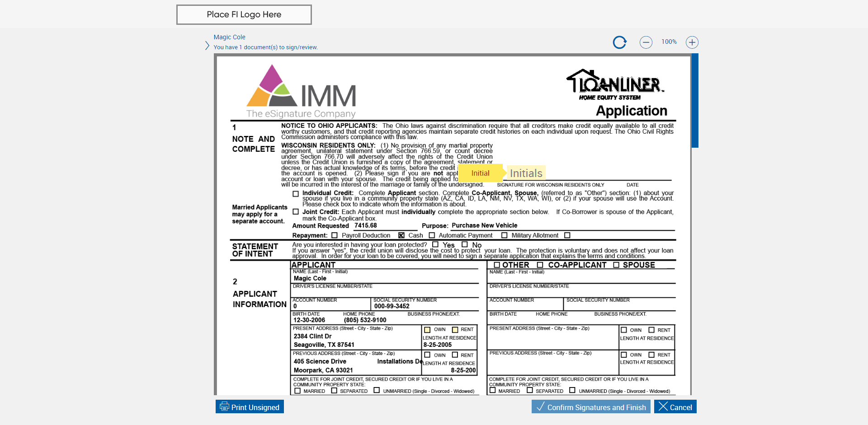
Task: Click Confirm Signatures and Finish
Action: coord(591,407)
